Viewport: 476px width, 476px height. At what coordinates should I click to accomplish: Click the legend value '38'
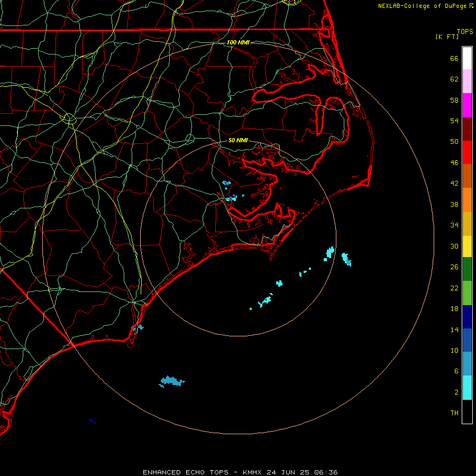(x=454, y=204)
